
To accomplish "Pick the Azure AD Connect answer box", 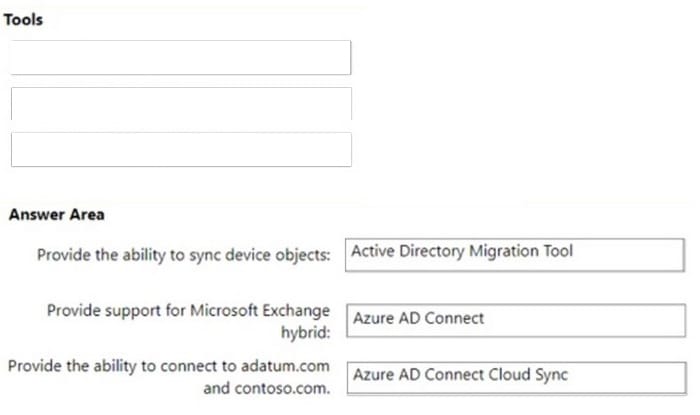I will click(x=516, y=320).
